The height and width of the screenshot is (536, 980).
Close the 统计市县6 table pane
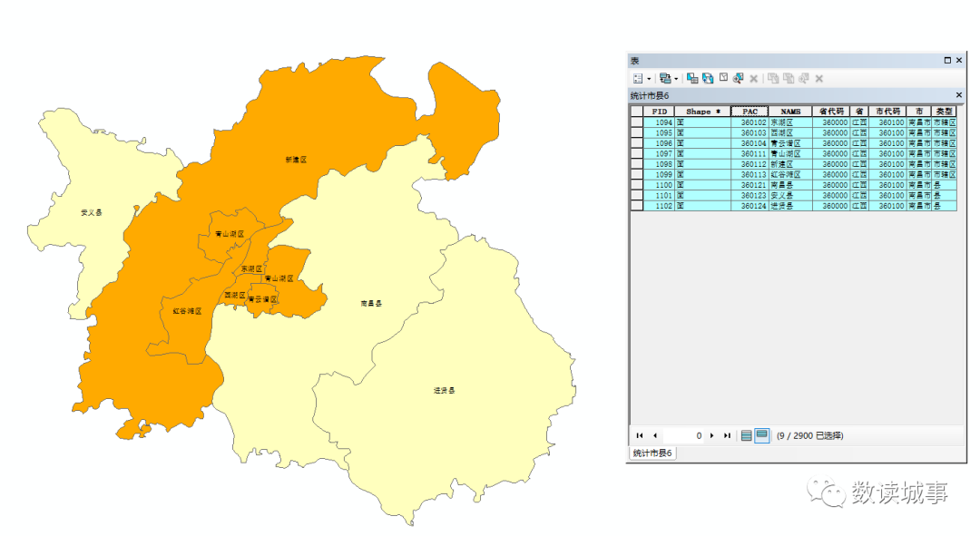959,95
